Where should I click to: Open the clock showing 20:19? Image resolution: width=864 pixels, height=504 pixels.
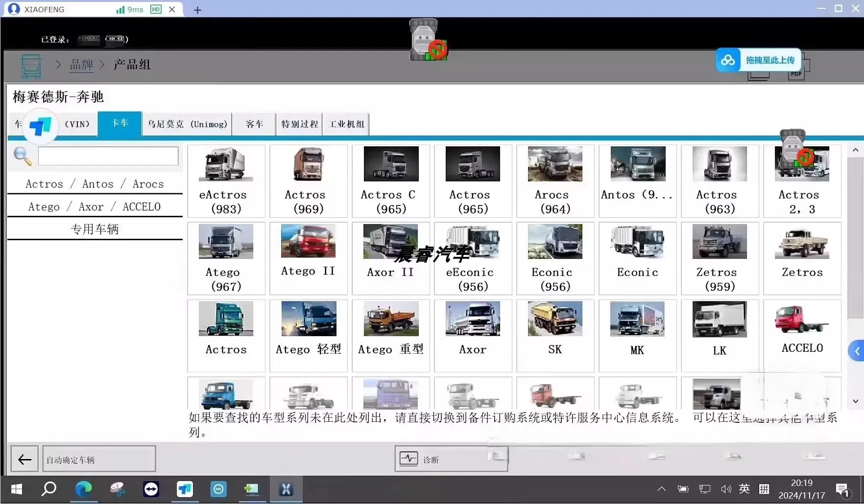(x=802, y=489)
